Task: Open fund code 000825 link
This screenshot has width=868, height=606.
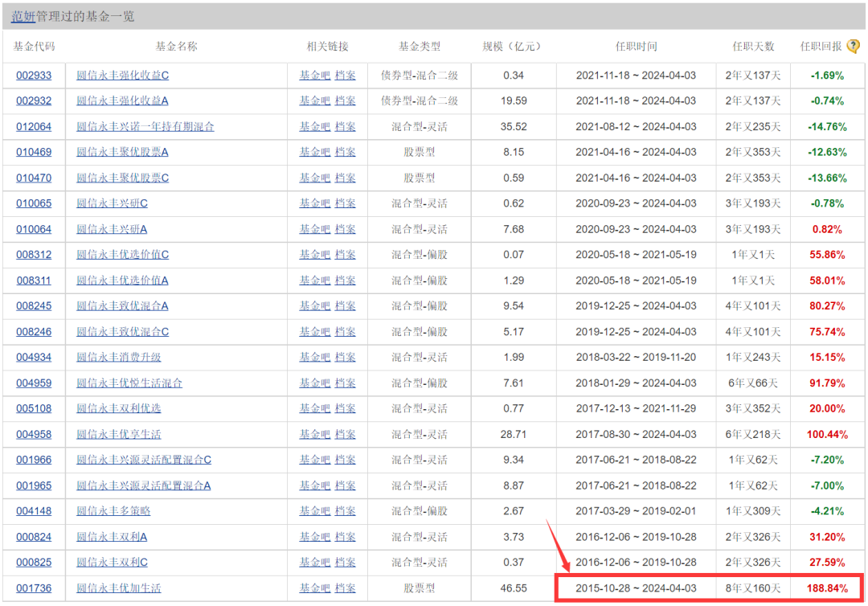Action: 34,563
